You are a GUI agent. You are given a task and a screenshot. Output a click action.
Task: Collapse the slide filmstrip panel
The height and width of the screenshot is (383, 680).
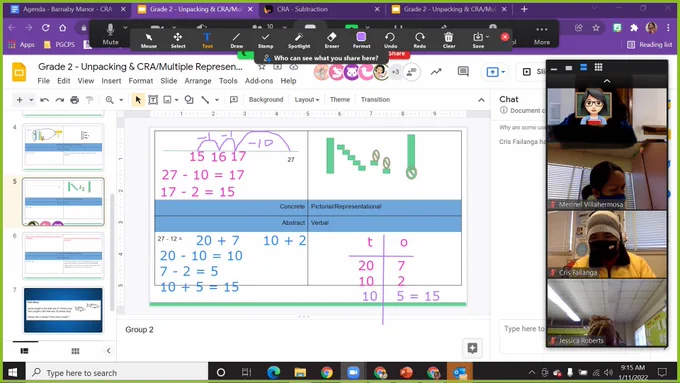click(x=108, y=350)
